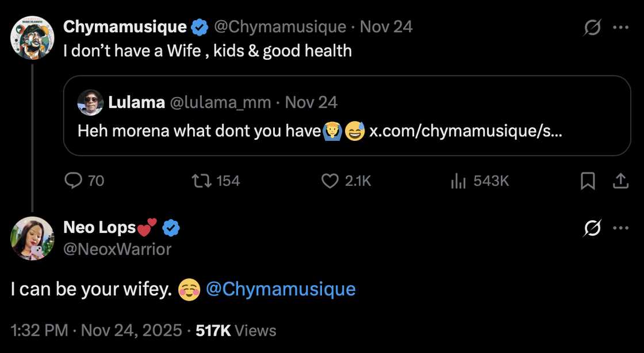Screen dimensions: 644x353
Task: Click the bookmark icon on the post
Action: [588, 181]
